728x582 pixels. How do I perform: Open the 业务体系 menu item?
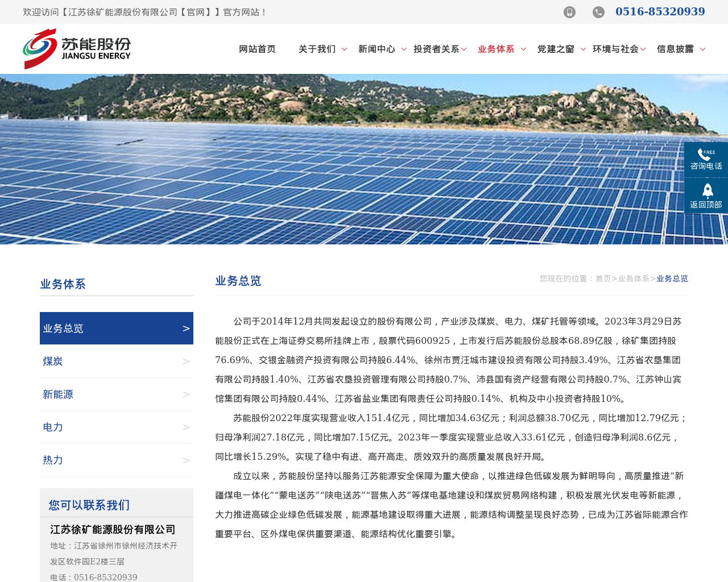tap(496, 49)
